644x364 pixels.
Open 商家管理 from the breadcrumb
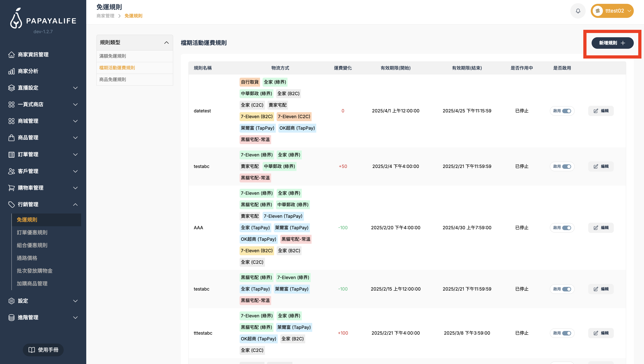(x=105, y=16)
